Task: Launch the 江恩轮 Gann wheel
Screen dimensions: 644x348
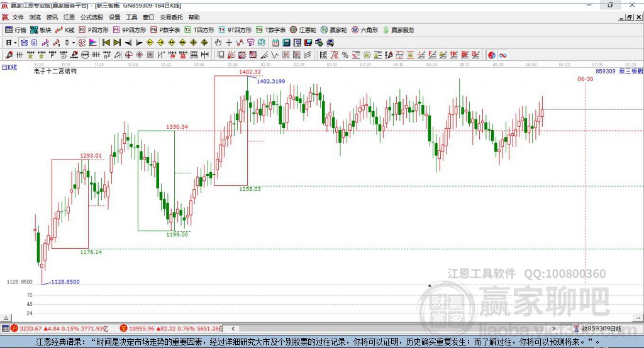Action: tap(303, 30)
